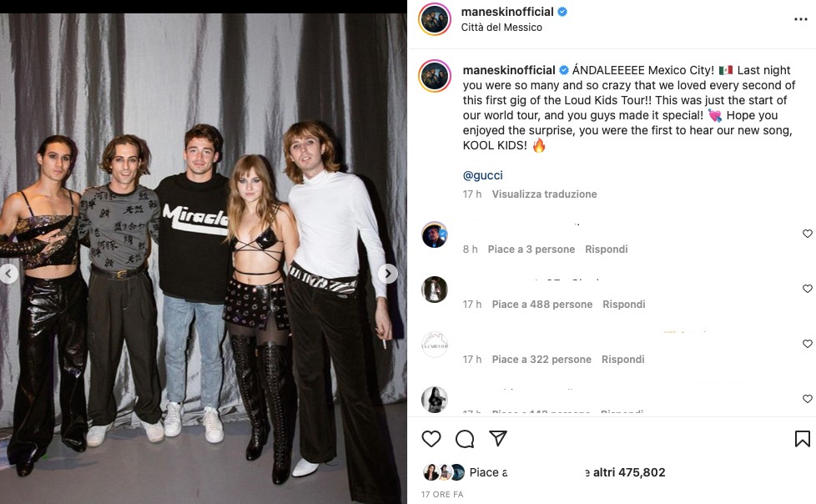The height and width of the screenshot is (504, 816).
Task: Open comment bubble icon below post
Action: (465, 439)
